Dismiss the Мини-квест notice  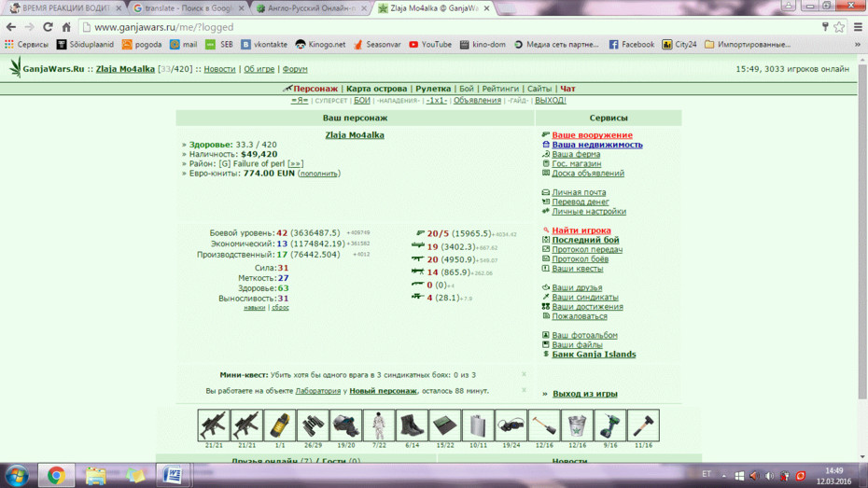[x=524, y=374]
